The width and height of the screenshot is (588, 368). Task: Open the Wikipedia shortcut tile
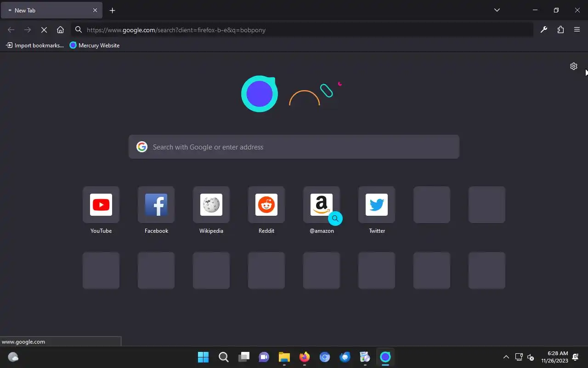[x=211, y=205]
